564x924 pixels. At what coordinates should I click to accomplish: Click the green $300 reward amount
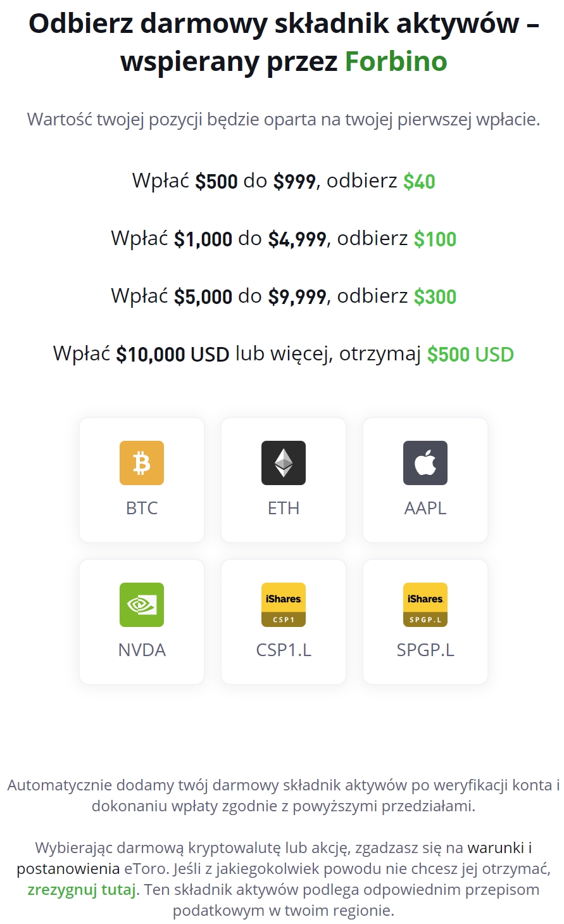(x=435, y=297)
